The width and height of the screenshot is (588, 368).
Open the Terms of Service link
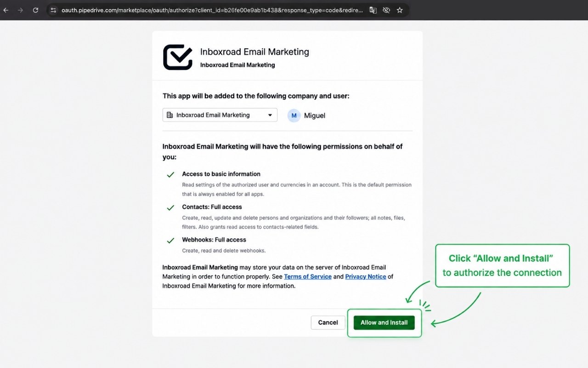(308, 276)
